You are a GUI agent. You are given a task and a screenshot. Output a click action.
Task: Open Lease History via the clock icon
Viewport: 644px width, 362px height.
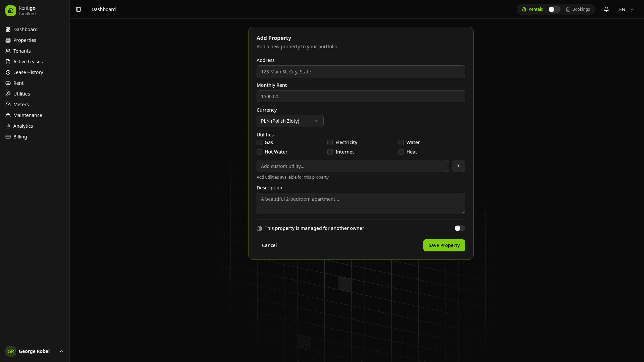pyautogui.click(x=8, y=72)
